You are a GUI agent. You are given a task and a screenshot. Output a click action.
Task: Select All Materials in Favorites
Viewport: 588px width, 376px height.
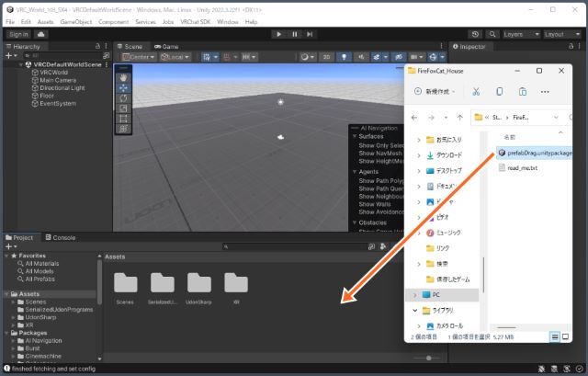point(42,264)
